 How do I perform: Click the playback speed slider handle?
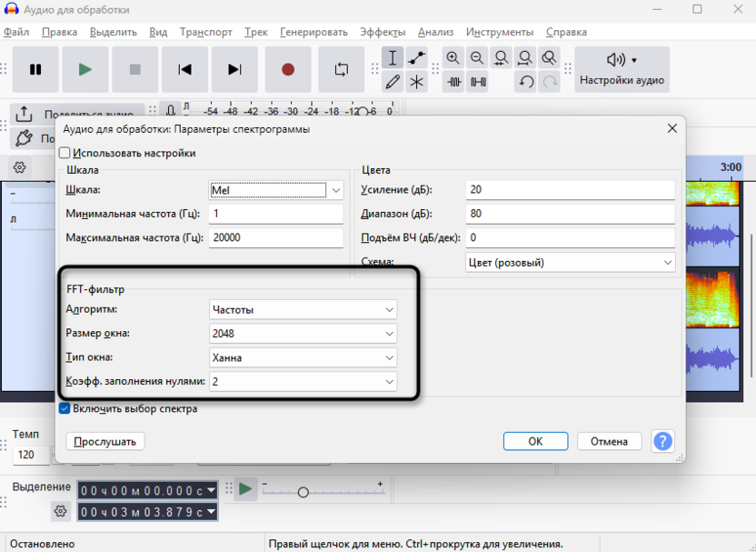[303, 492]
